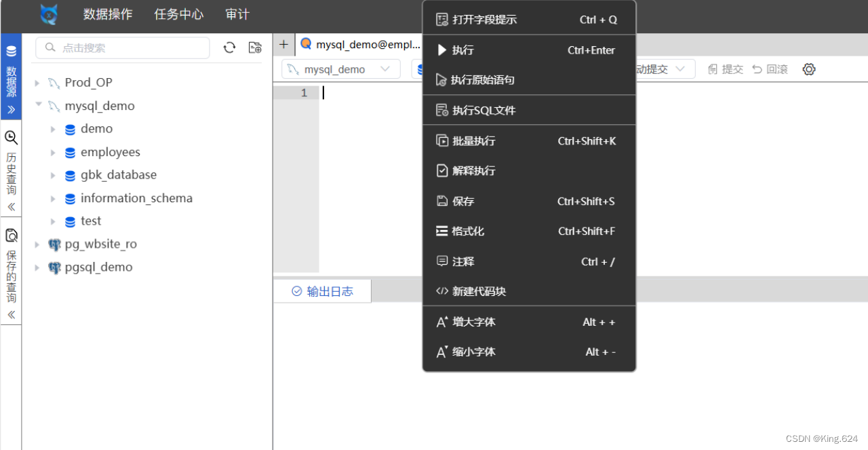Expand the Prod_OP tree node
Screen dimensions: 868x450
(x=37, y=83)
